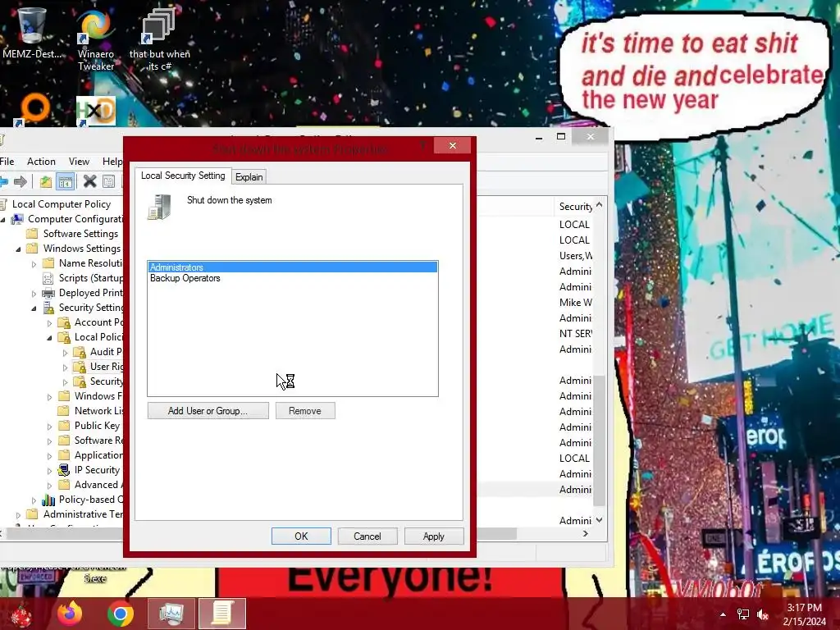
Task: Open the HxD hex editor desktop shortcut
Action: pyautogui.click(x=95, y=111)
